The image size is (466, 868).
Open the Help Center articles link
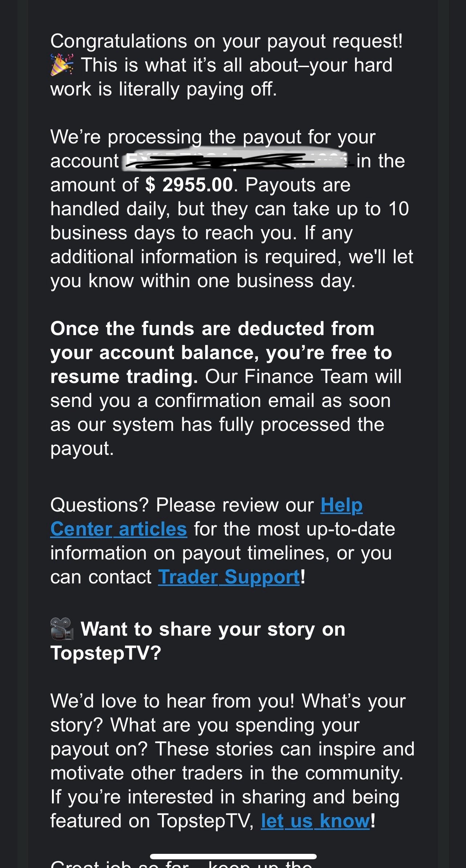coord(118,529)
